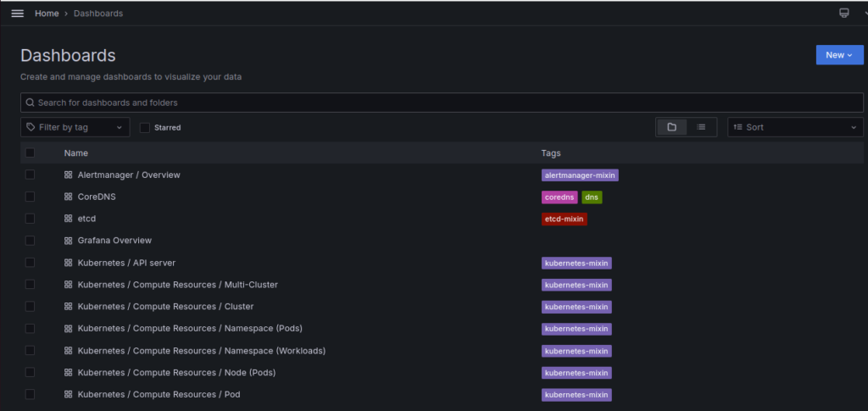Filter by the pink coredns tag

tap(559, 197)
